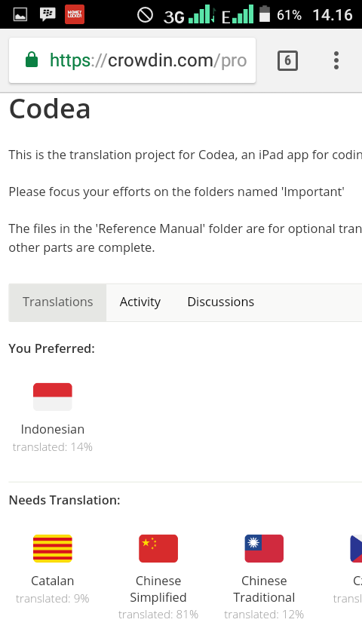Open the Indonesian language link
The height and width of the screenshot is (644, 362).
(53, 429)
